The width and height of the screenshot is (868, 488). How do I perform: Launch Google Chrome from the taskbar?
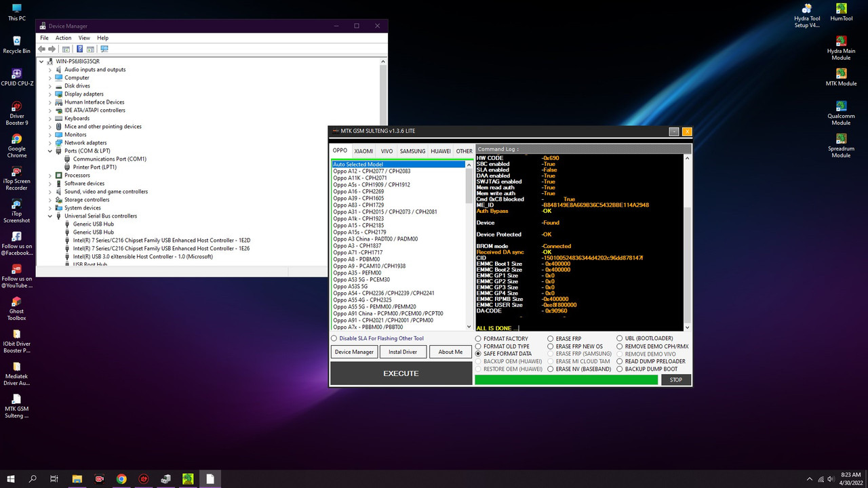(121, 479)
